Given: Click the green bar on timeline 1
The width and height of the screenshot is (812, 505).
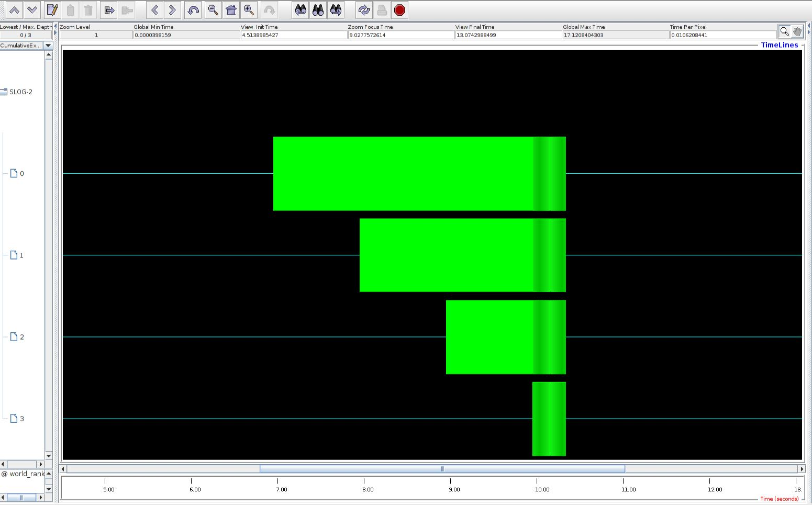Looking at the screenshot, I should click(x=446, y=255).
